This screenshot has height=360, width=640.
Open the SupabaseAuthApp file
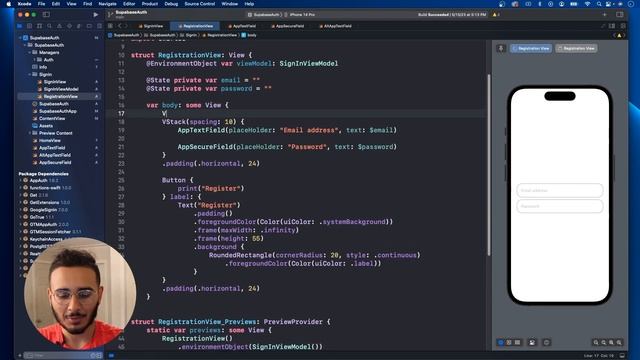click(x=58, y=111)
